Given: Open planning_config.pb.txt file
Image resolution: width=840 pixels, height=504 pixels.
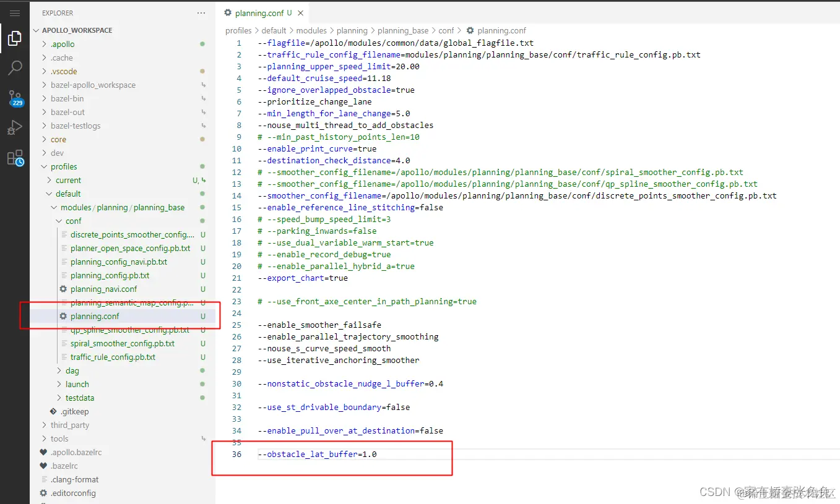Looking at the screenshot, I should coord(110,275).
